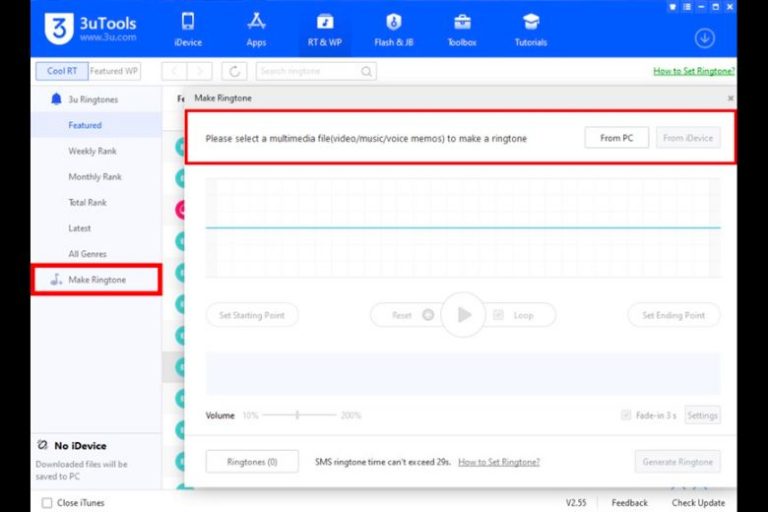Image resolution: width=768 pixels, height=512 pixels.
Task: Open the iDevice section
Action: 188,30
